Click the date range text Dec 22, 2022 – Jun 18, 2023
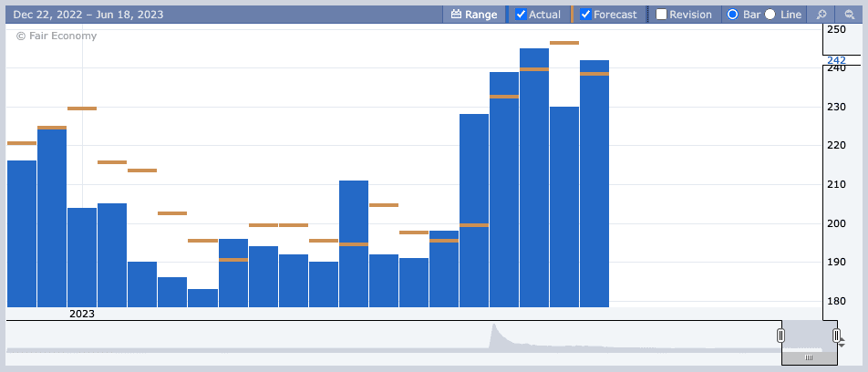The width and height of the screenshot is (868, 372). [88, 15]
